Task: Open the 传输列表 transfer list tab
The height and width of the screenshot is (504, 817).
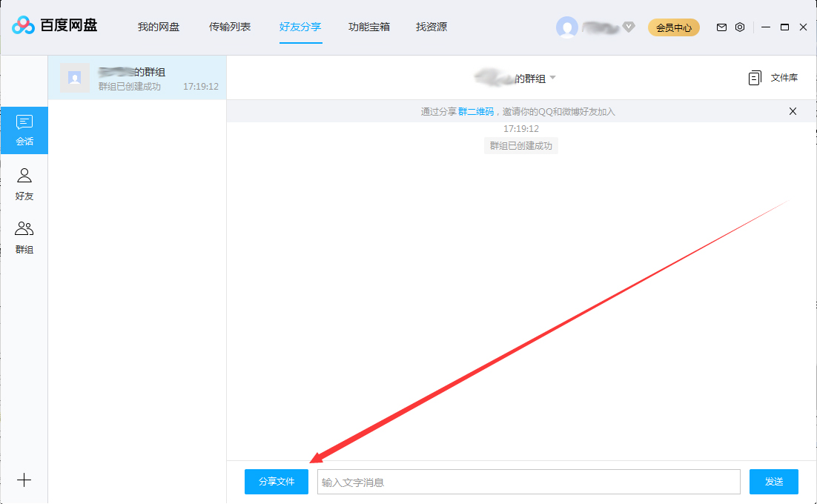Action: [231, 27]
